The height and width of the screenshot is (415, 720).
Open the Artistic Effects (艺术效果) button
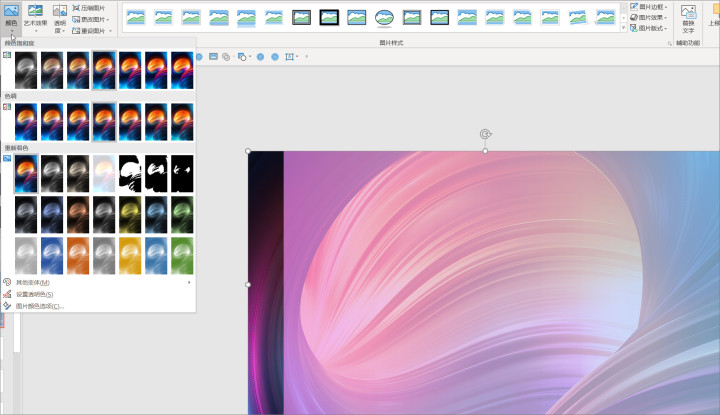click(x=35, y=17)
